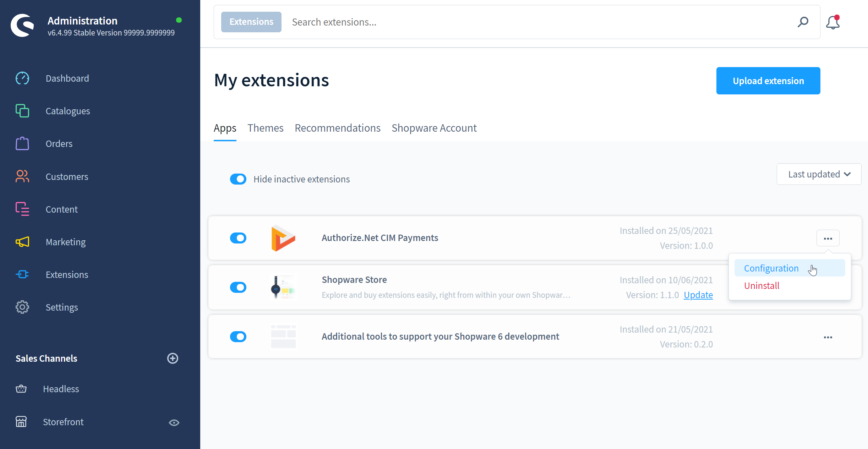Click the search magnifier icon
The image size is (868, 449).
pyautogui.click(x=803, y=22)
